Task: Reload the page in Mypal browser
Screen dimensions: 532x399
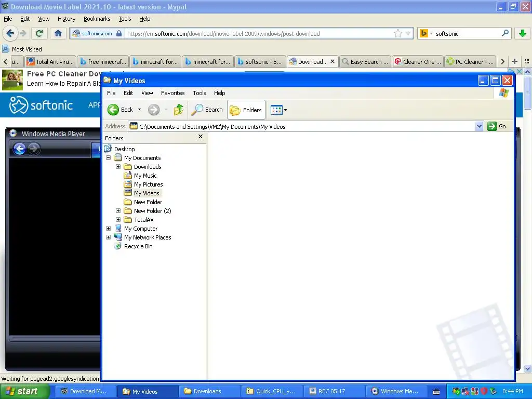Action: click(x=39, y=33)
